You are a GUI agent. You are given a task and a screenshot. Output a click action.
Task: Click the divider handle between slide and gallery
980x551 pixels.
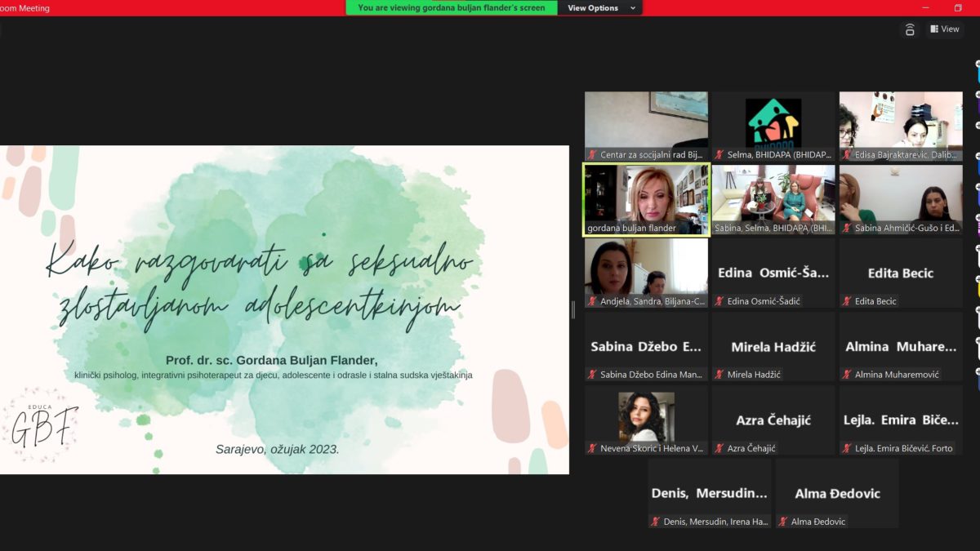point(572,309)
